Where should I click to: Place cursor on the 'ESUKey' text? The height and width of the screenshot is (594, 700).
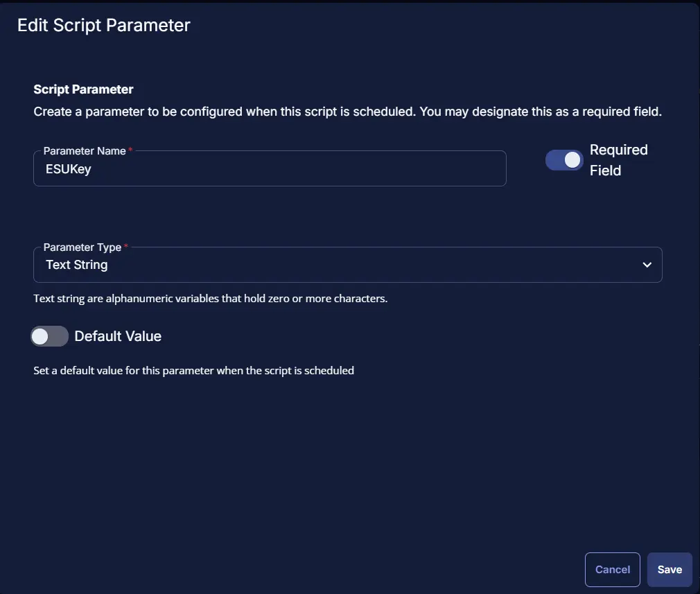pos(69,169)
